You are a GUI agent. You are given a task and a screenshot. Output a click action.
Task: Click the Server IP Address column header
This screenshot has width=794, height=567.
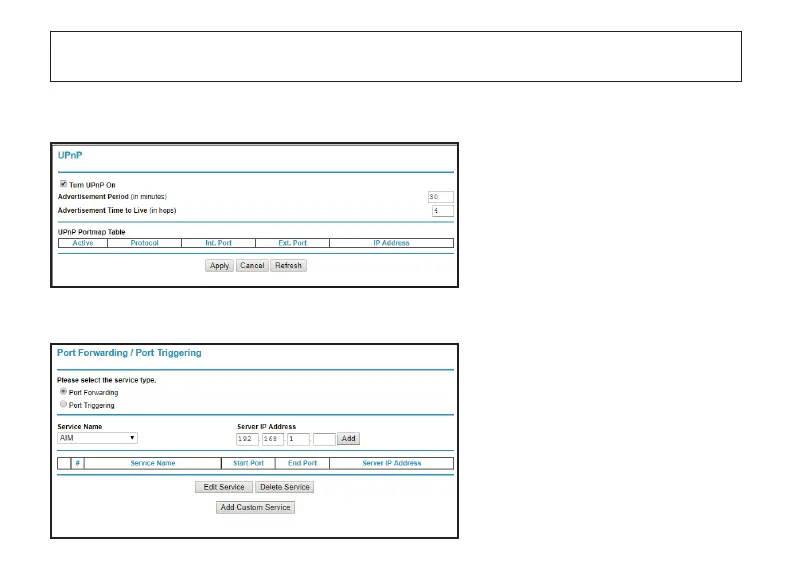point(391,463)
